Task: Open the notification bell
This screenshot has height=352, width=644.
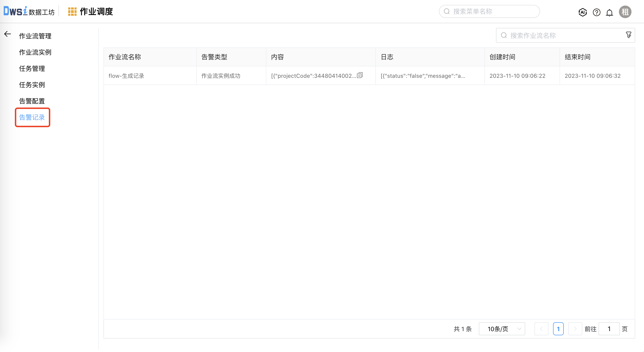Action: 609,12
